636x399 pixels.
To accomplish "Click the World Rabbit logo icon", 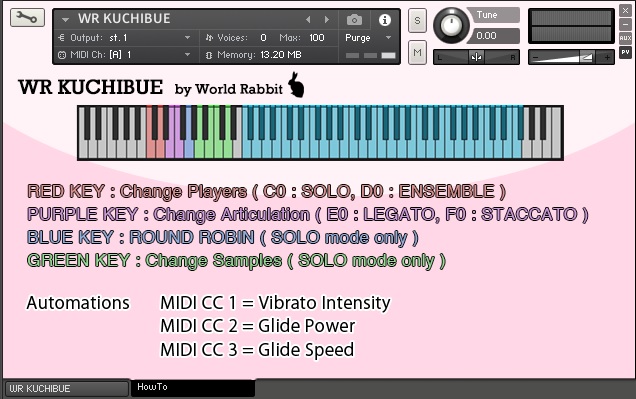I will pos(296,85).
